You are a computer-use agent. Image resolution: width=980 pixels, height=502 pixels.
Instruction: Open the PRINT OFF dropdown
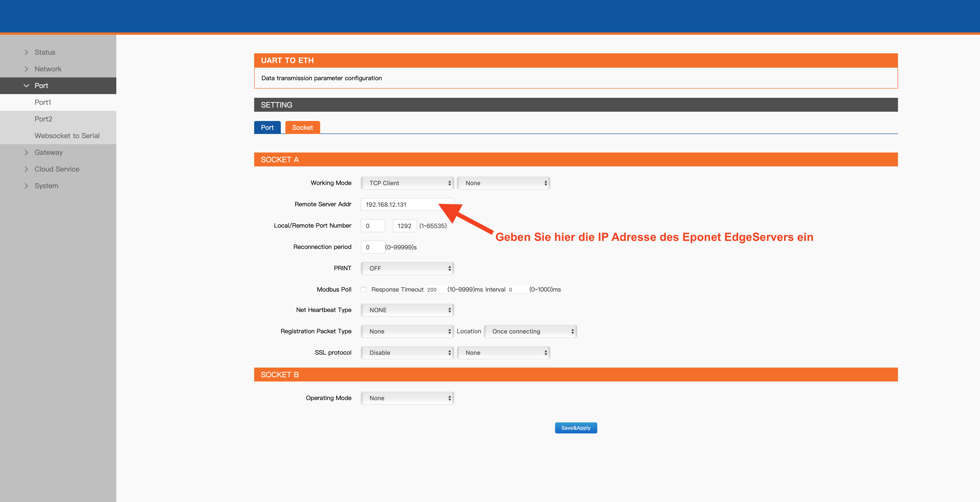tap(407, 268)
